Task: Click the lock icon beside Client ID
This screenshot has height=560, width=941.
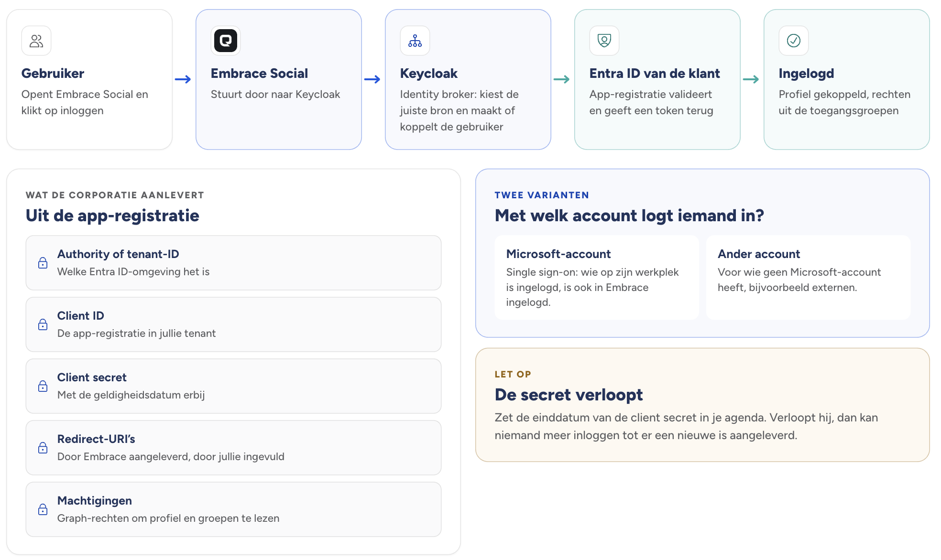Action: (x=43, y=324)
